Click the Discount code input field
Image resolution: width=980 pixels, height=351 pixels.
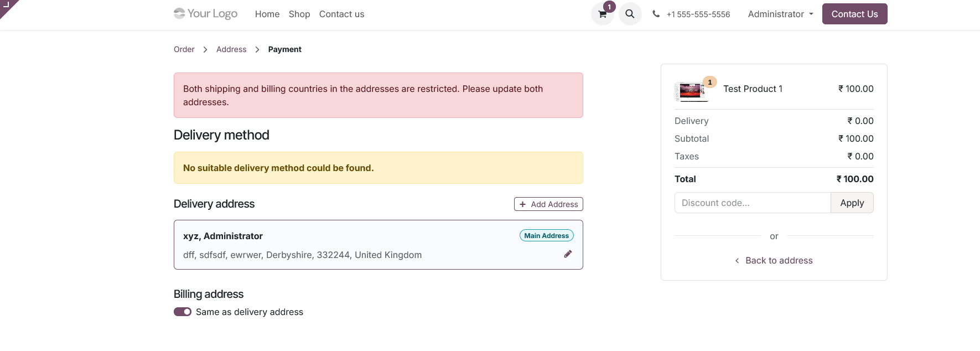point(753,203)
